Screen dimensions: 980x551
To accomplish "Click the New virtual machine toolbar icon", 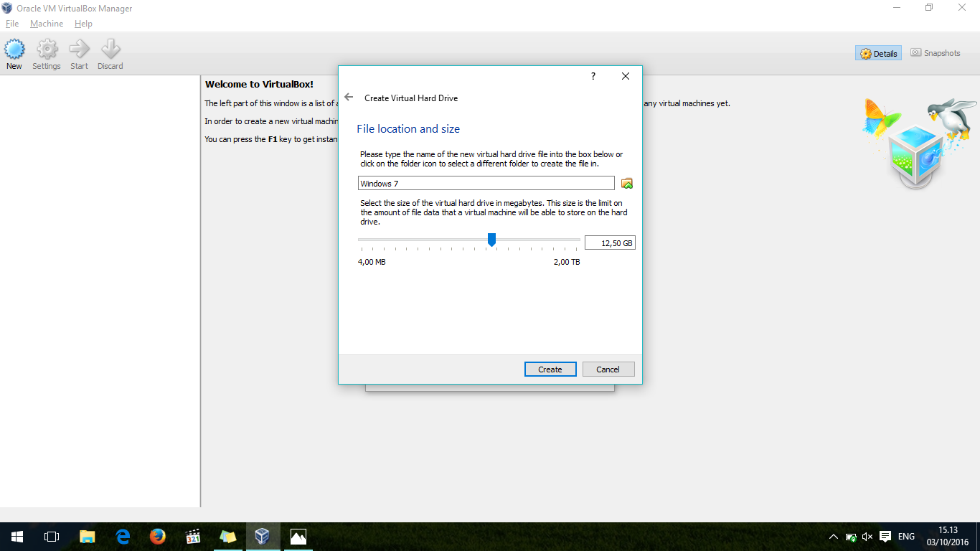I will 14,55.
